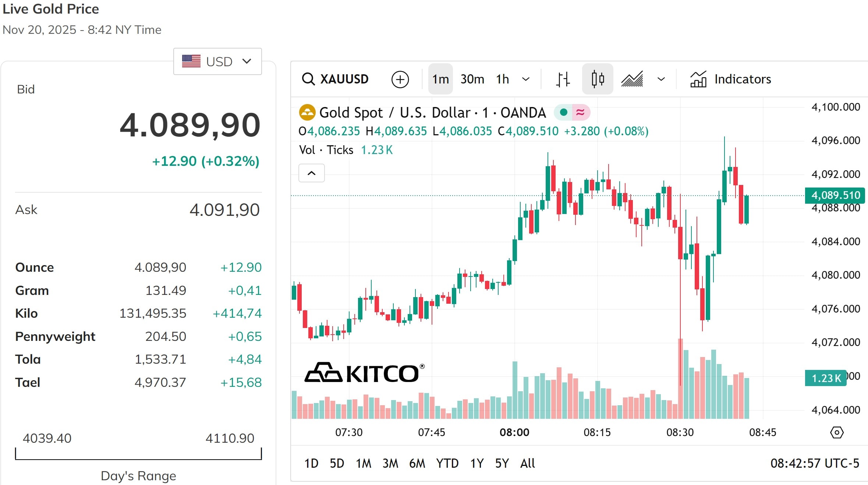This screenshot has width=868, height=485.
Task: Open the symbol search magnifier
Action: coord(308,79)
